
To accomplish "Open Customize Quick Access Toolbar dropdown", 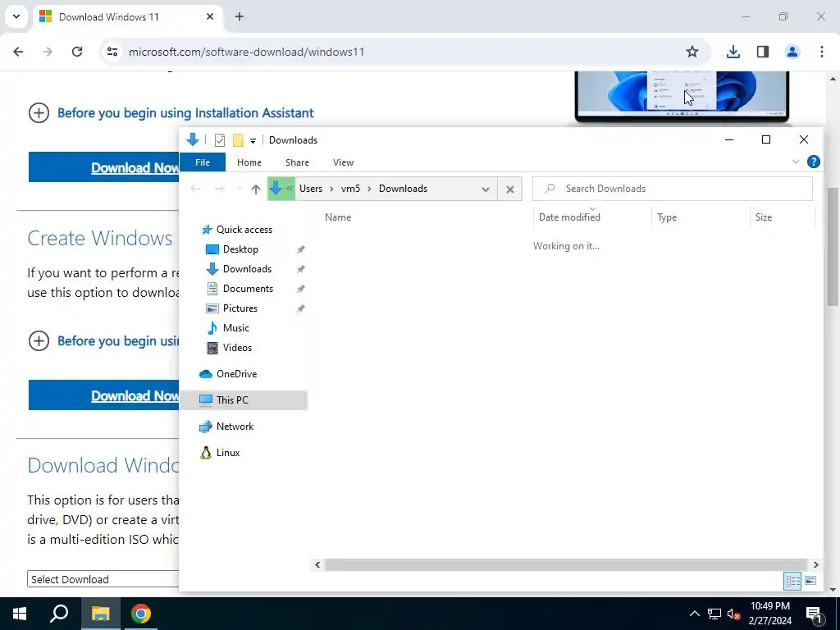I will 253,141.
